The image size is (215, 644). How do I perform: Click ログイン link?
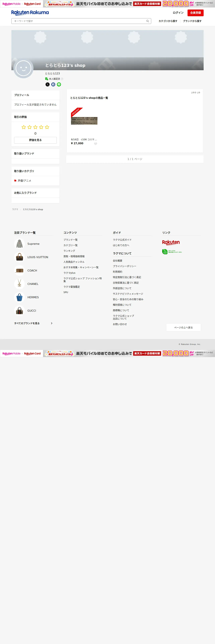coord(178,13)
